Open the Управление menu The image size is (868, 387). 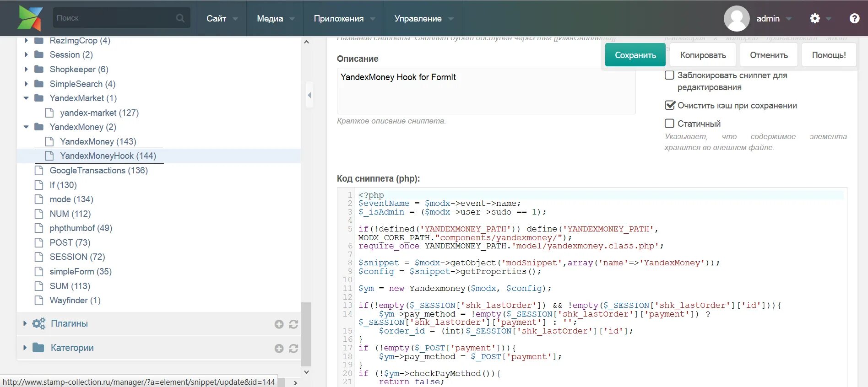tap(423, 18)
